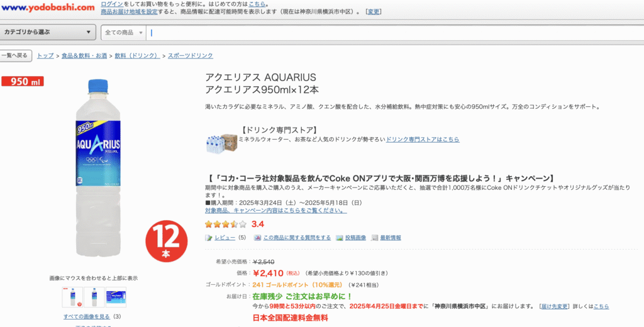Open カテゴリから選ぶ dropdown
The height and width of the screenshot is (327, 644).
48,32
